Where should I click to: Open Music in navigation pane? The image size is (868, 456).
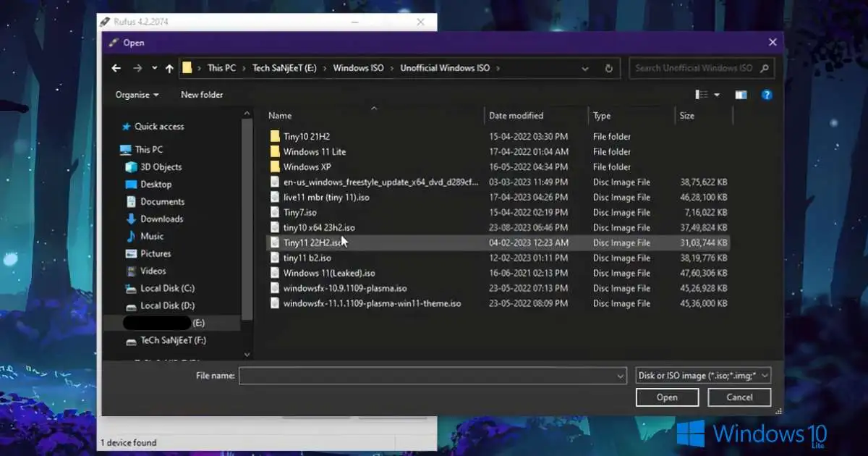pyautogui.click(x=152, y=237)
